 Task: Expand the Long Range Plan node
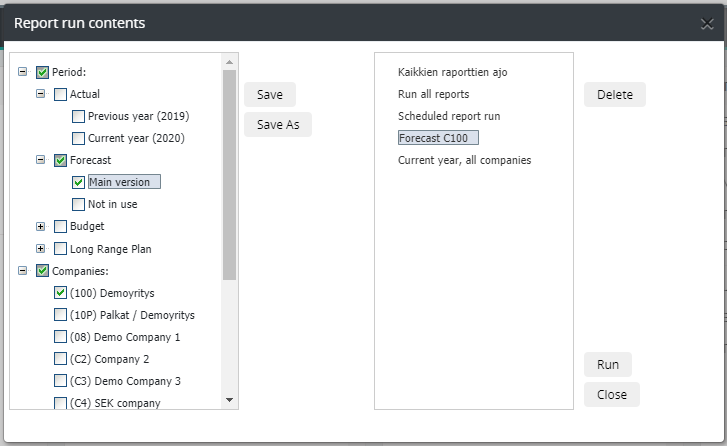[40, 248]
